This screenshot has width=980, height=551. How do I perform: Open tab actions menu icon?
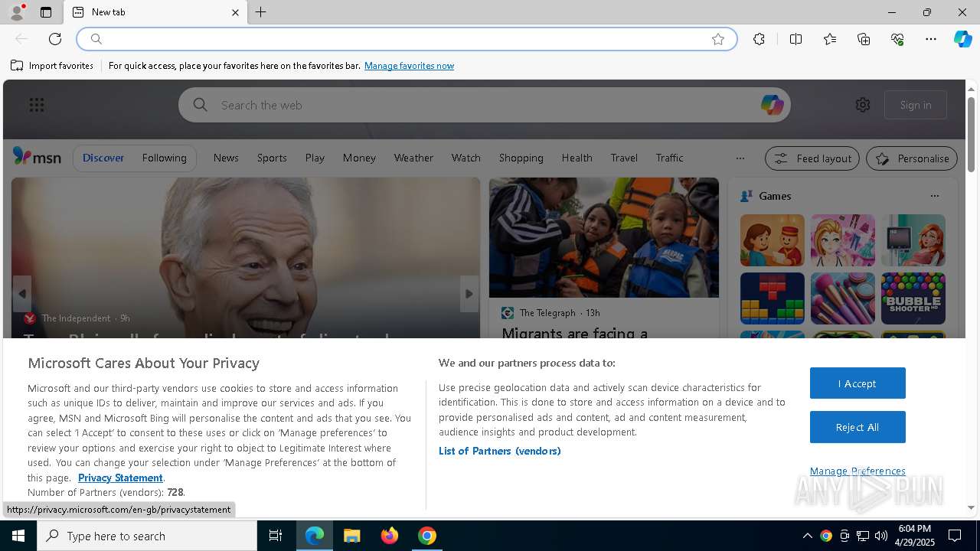coord(46,12)
